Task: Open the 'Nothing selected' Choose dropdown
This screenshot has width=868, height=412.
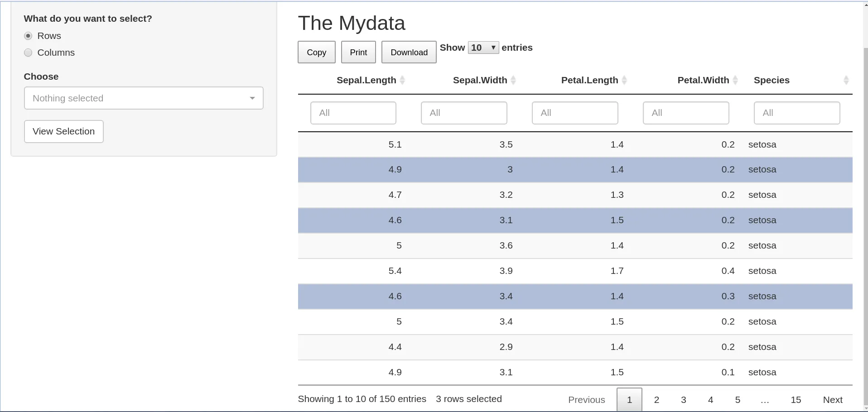Action: click(144, 98)
